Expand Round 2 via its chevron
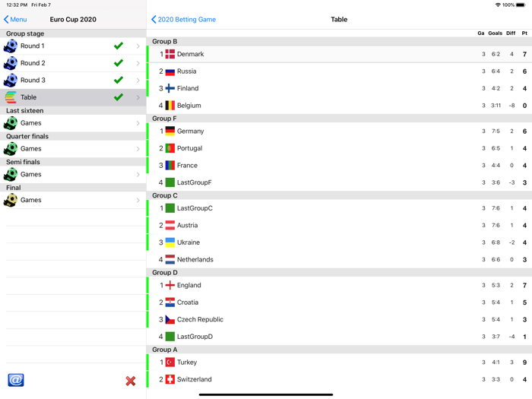 tap(138, 63)
